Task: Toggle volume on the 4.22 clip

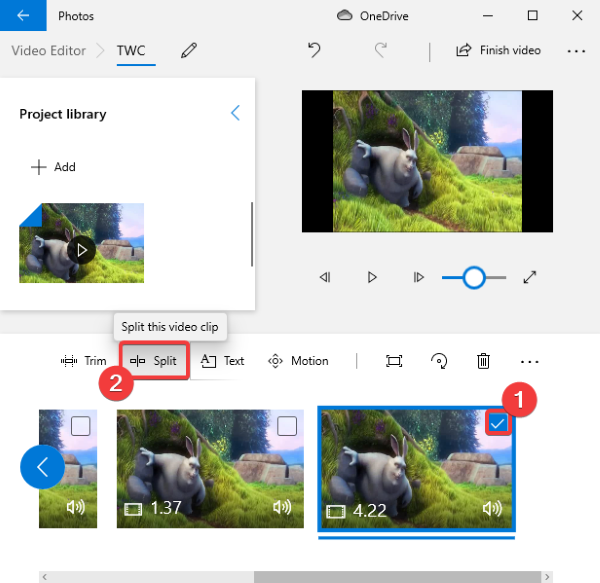Action: coord(492,508)
